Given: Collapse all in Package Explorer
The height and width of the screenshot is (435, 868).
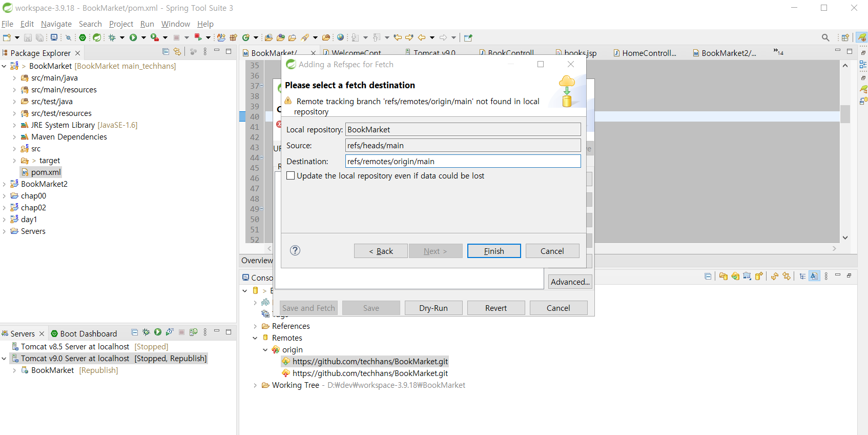Looking at the screenshot, I should [x=166, y=52].
